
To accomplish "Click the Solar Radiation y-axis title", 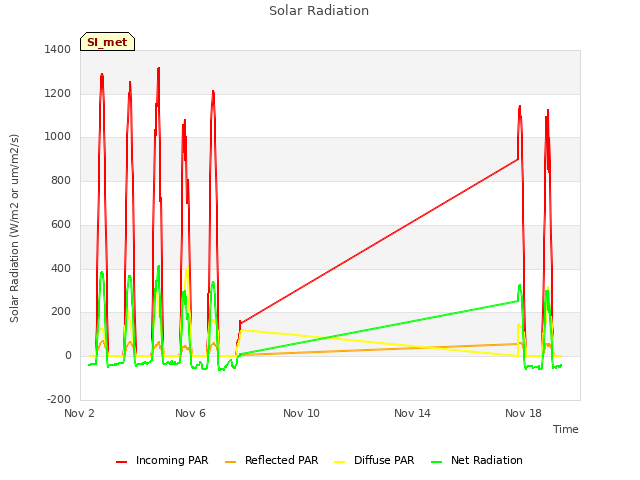I will pos(14,228).
